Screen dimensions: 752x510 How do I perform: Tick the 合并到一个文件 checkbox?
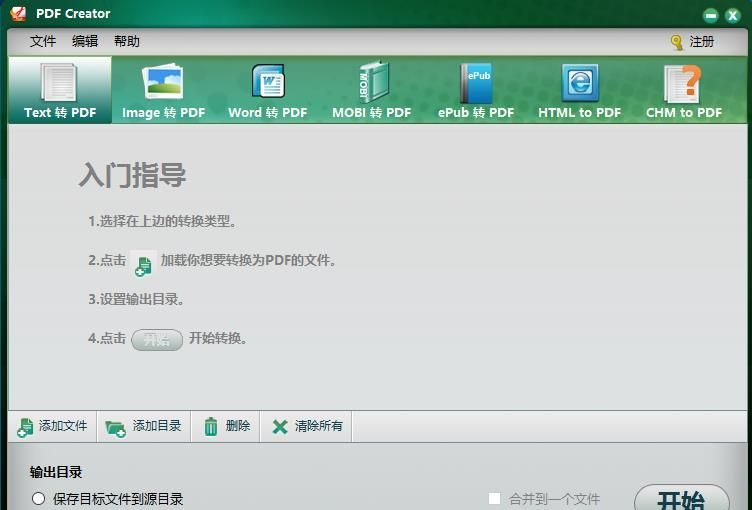(494, 498)
